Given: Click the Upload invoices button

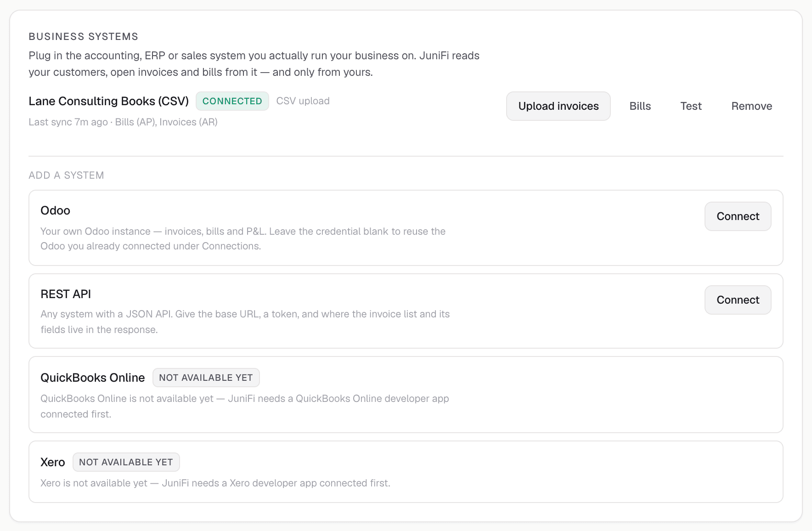Looking at the screenshot, I should pos(558,106).
